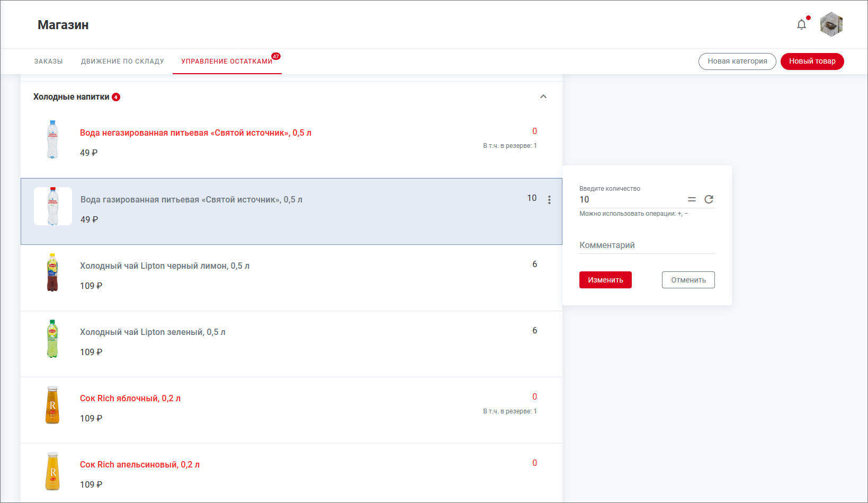Open three-dot menu for sparkling water item
868x503 pixels.
tap(549, 200)
